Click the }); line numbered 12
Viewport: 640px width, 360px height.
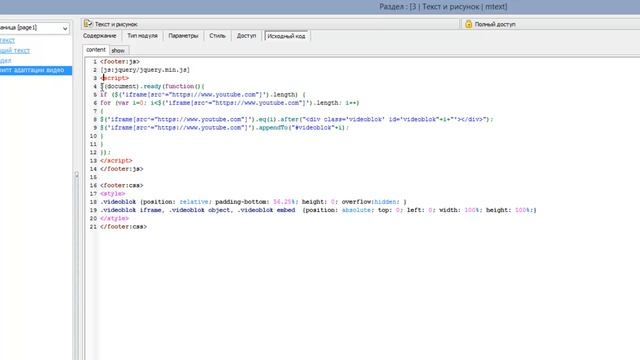[105, 152]
